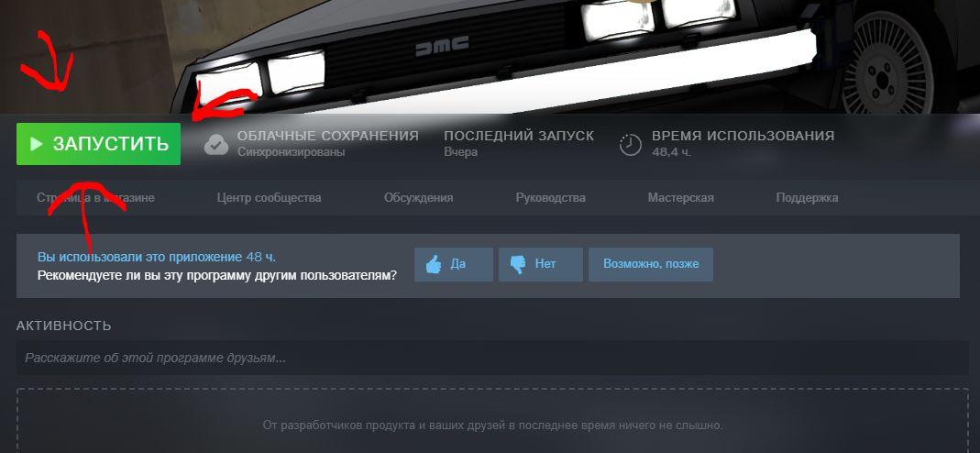980x453 pixels.
Task: Click Последний запуск info block
Action: pyautogui.click(x=519, y=143)
